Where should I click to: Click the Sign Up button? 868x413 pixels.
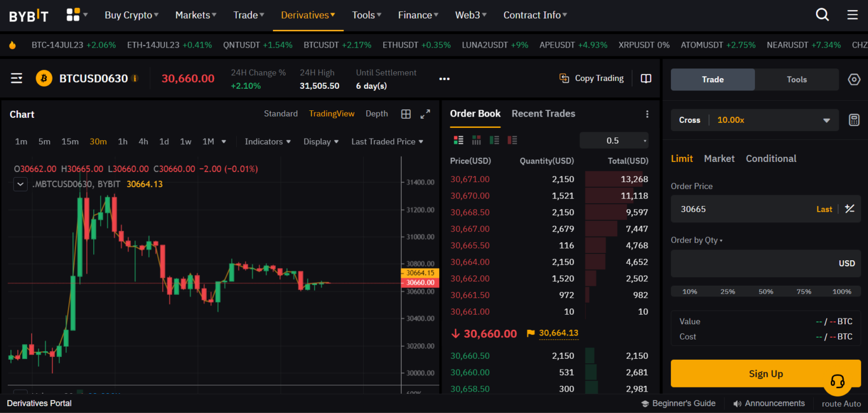pos(766,373)
